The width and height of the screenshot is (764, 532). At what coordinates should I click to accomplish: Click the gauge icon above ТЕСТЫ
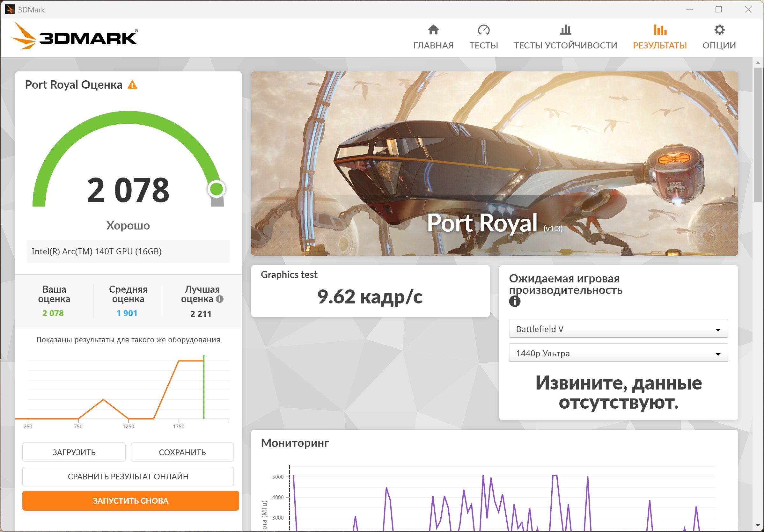pyautogui.click(x=483, y=30)
